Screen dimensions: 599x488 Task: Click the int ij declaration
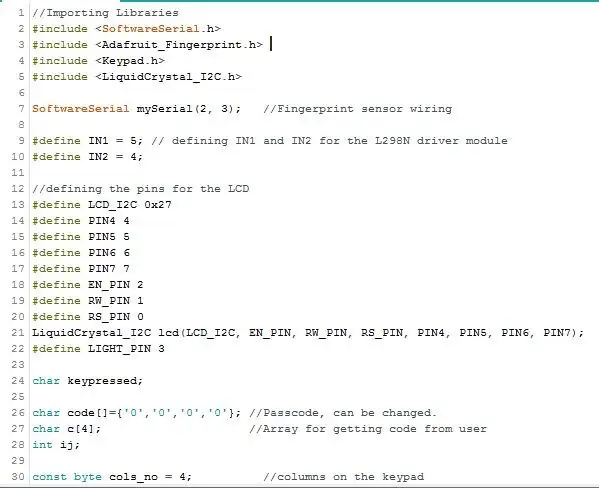tap(56, 445)
